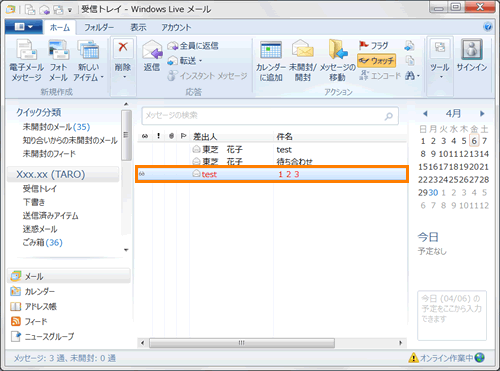Screen dimensions: 500x371
Task: Open the New Items calendar icon
Action: pos(88,50)
